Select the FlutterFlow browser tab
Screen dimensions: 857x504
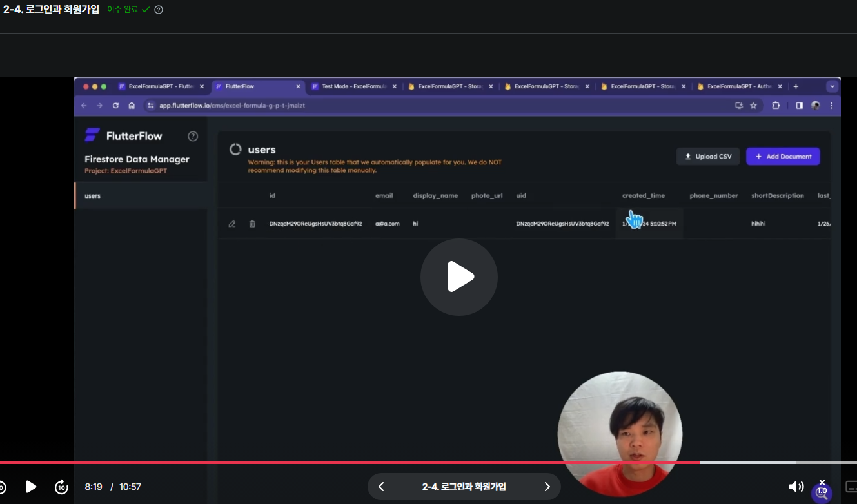tap(257, 86)
